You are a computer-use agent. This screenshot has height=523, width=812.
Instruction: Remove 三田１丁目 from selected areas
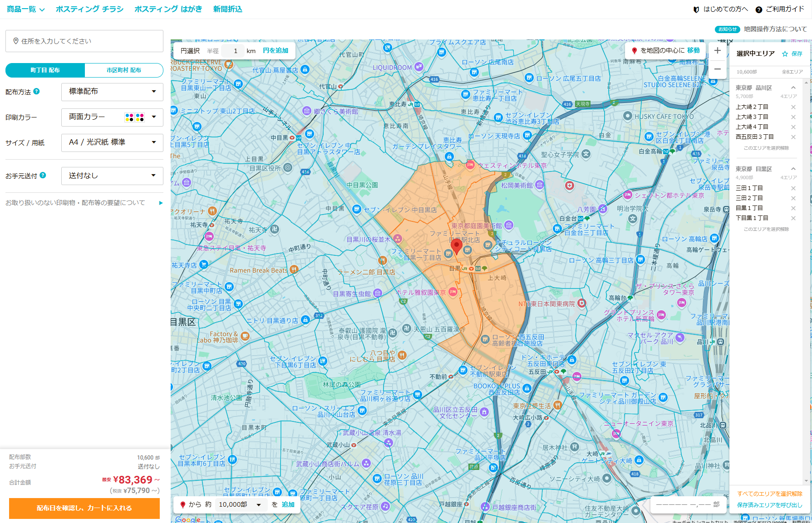point(793,188)
